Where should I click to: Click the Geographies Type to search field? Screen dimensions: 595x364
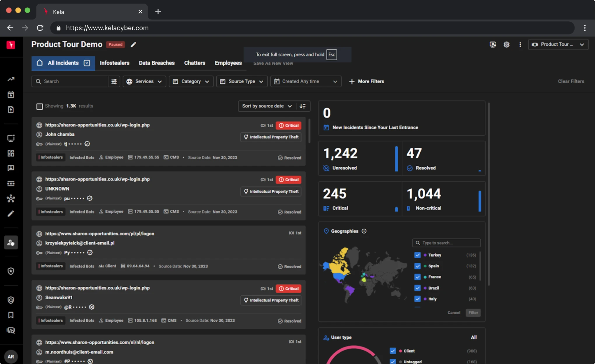pos(446,243)
